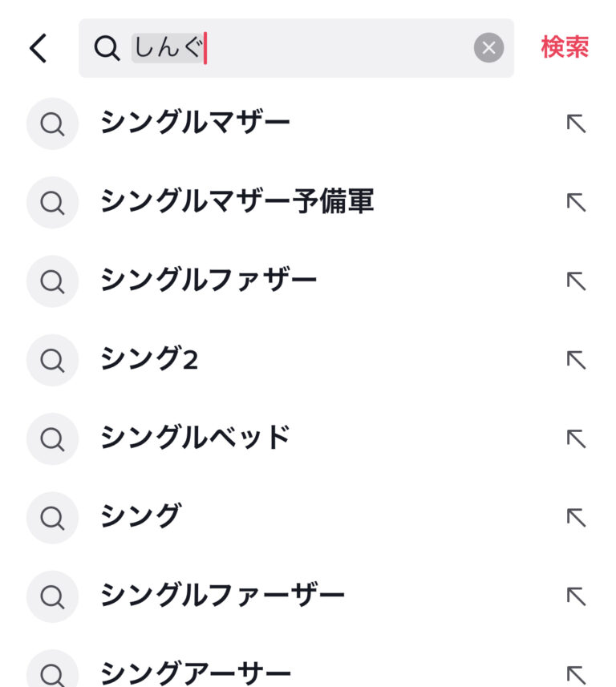Select the シングルマザー suggestion
The height and width of the screenshot is (687, 616).
tap(195, 123)
